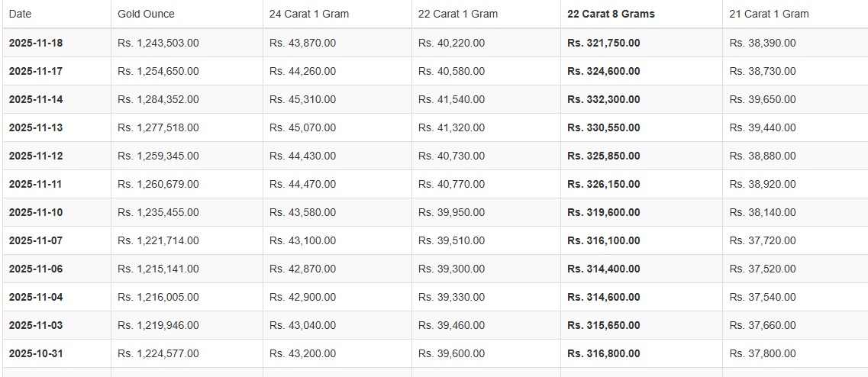Click 22 carat price Rs. 41,540.00
Screen dimensions: 868x377
[x=451, y=99]
